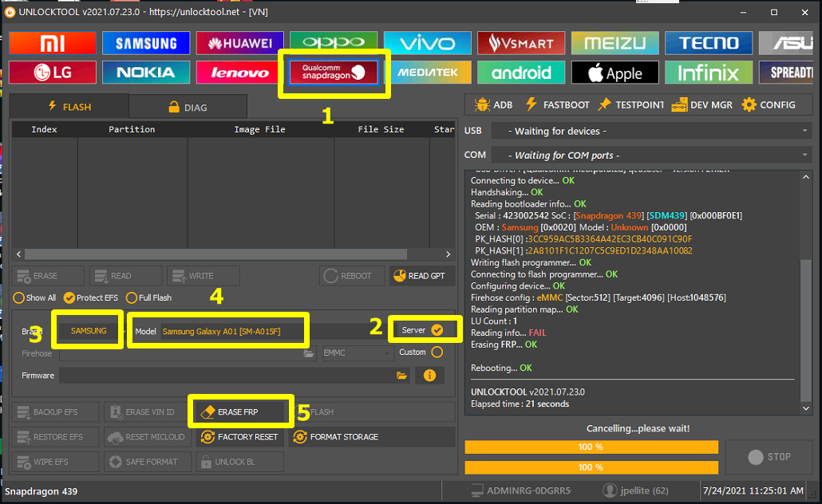Click the log panel scroll-up arrow
822x504 pixels.
806,177
